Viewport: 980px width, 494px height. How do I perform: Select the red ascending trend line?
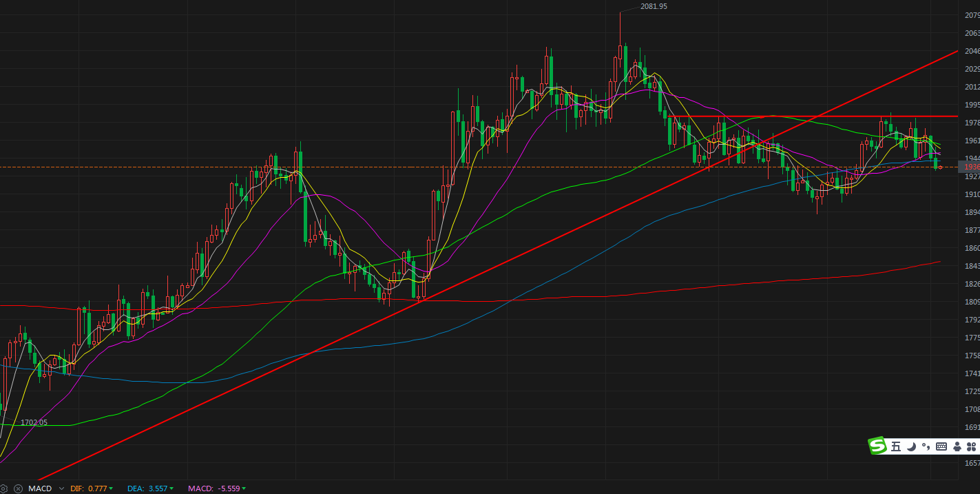[551, 241]
